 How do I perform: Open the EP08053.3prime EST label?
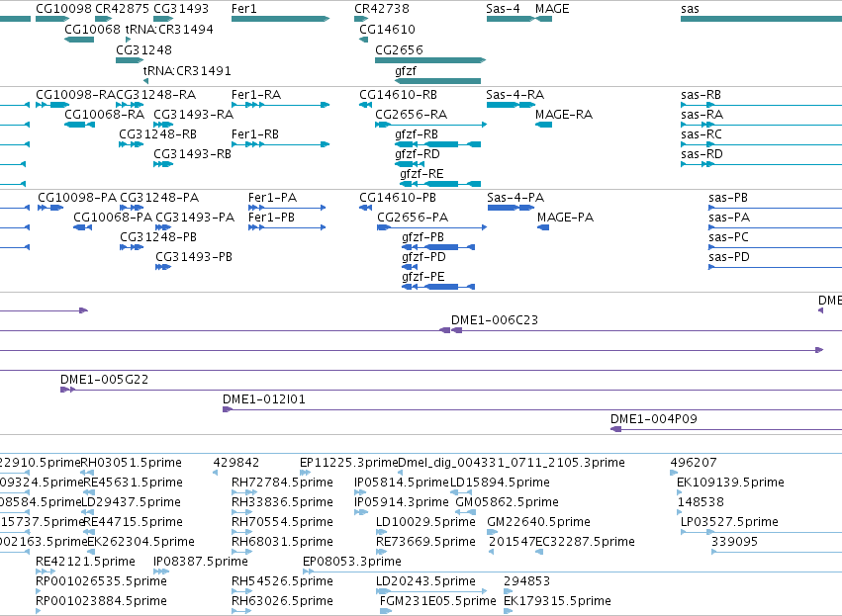click(x=351, y=562)
